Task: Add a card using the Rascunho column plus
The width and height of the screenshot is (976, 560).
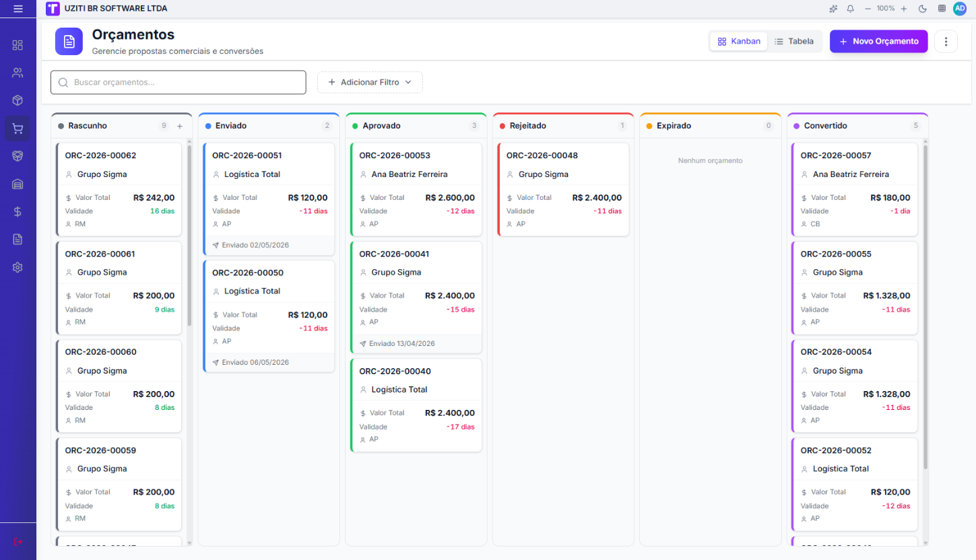Action: [180, 126]
